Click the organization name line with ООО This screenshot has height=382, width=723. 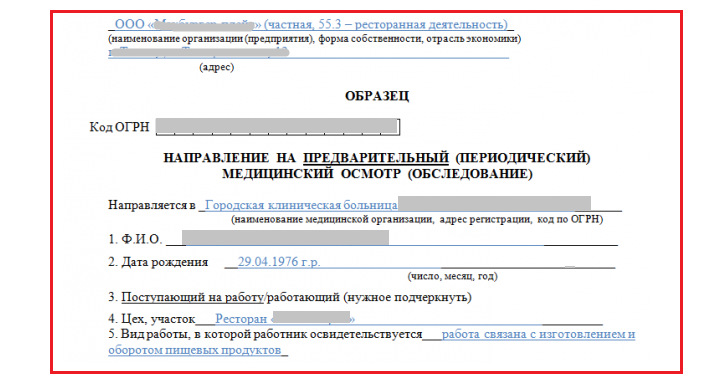[311, 24]
